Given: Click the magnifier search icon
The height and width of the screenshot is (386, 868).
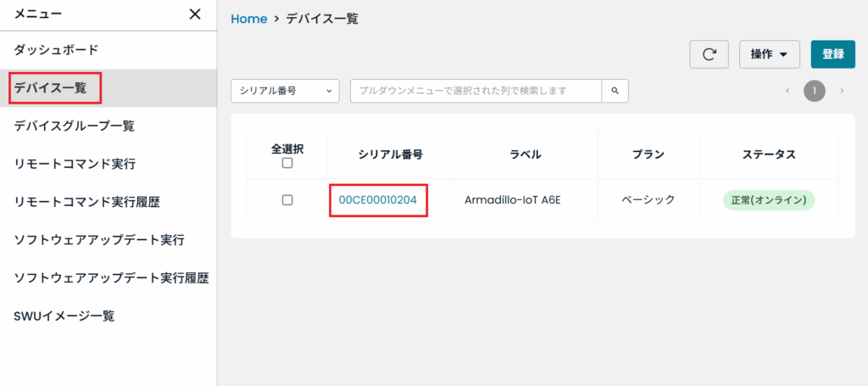Looking at the screenshot, I should (x=615, y=91).
